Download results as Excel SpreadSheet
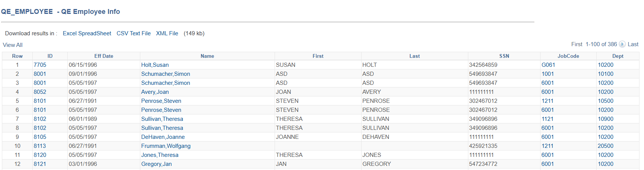644x170 pixels. [87, 33]
